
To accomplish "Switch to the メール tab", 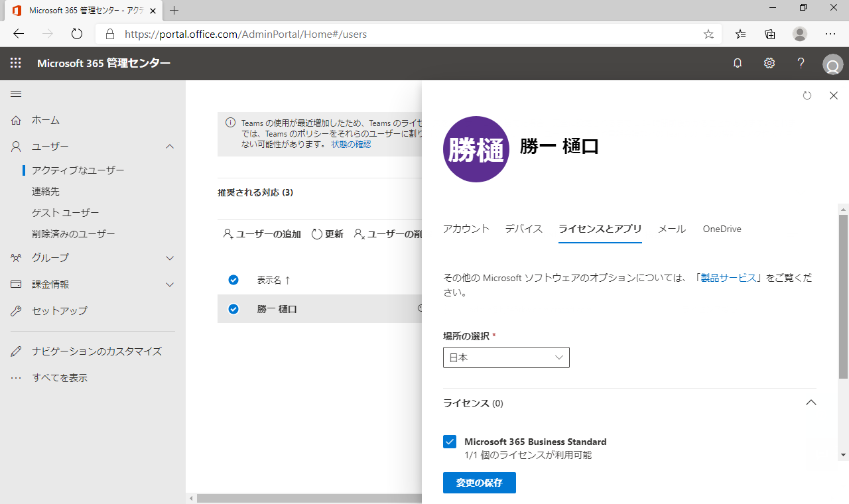I will tap(672, 229).
